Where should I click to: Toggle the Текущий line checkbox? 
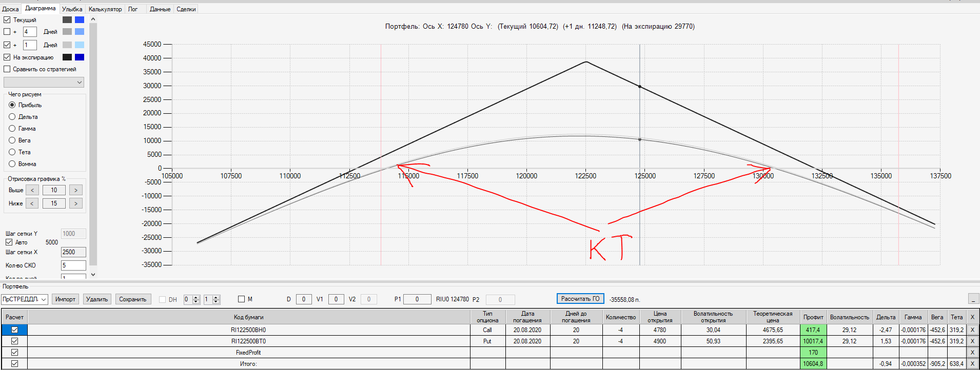coord(7,20)
